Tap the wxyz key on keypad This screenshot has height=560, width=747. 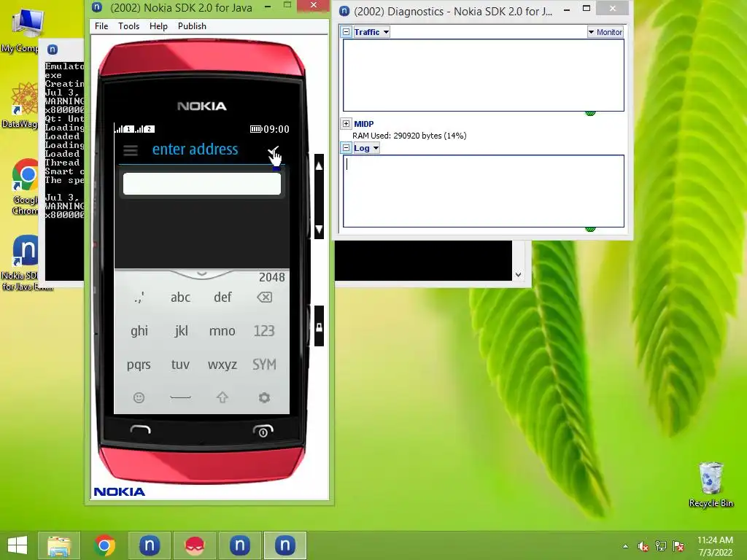222,365
